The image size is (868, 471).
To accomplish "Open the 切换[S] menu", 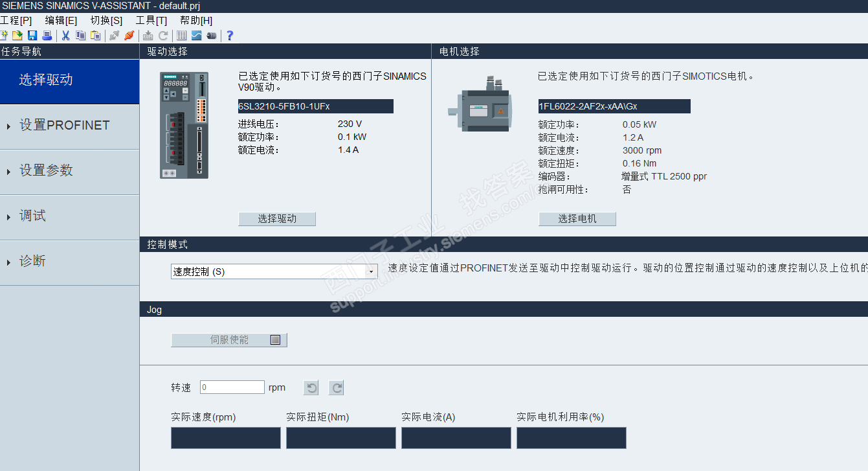I will [x=106, y=20].
